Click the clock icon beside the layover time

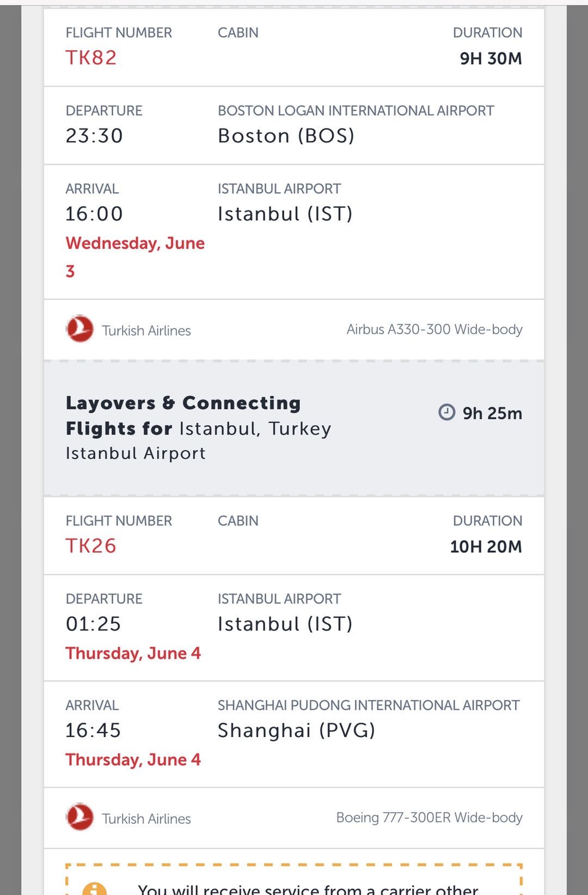(446, 412)
